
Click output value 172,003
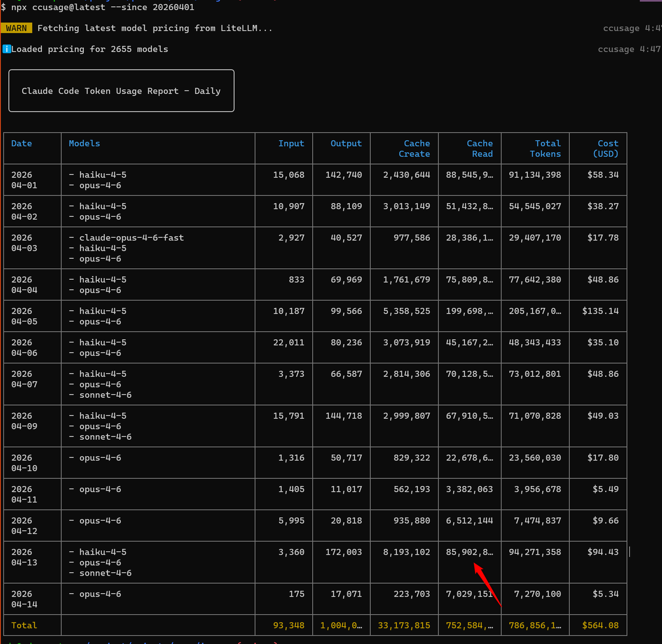pos(344,552)
